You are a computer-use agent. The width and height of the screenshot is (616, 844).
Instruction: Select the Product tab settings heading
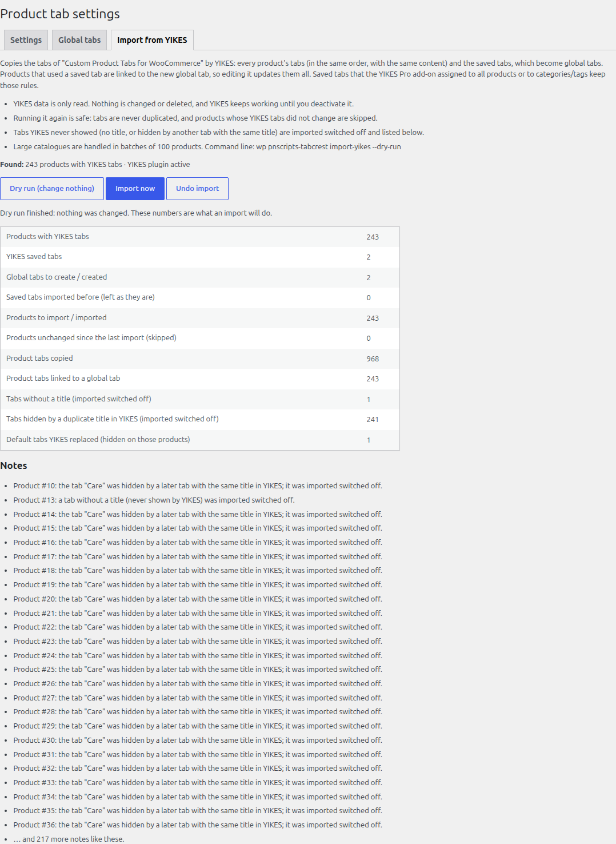click(60, 14)
